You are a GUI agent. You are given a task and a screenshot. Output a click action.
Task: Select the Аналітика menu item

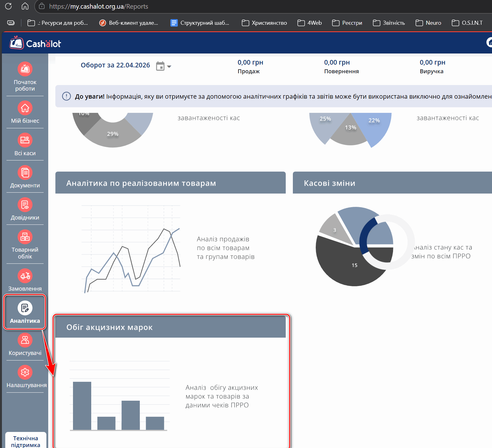pos(25,312)
